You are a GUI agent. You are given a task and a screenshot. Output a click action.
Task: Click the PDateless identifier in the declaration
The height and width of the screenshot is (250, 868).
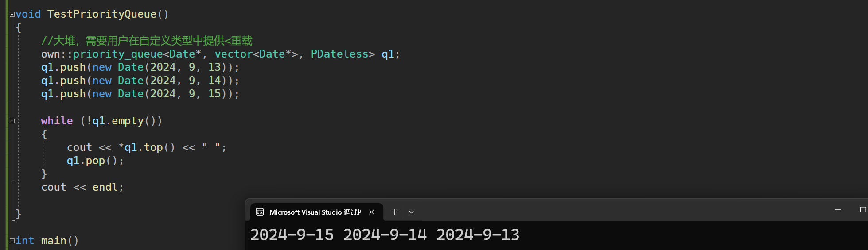[340, 54]
